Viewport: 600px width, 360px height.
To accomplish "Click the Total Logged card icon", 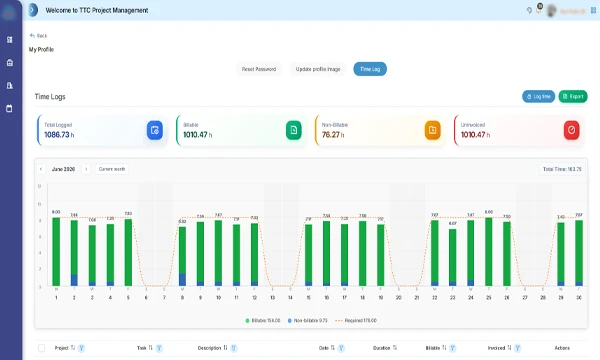I will (x=155, y=130).
